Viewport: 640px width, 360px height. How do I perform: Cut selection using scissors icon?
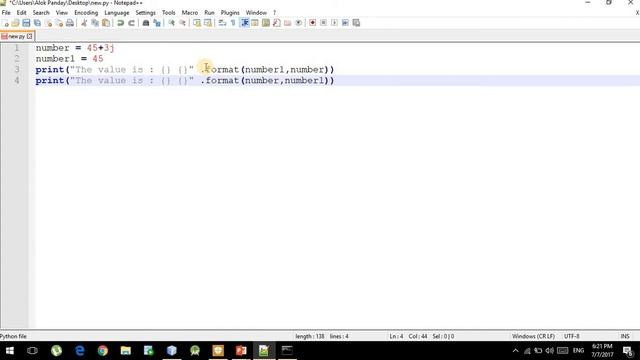(84, 23)
